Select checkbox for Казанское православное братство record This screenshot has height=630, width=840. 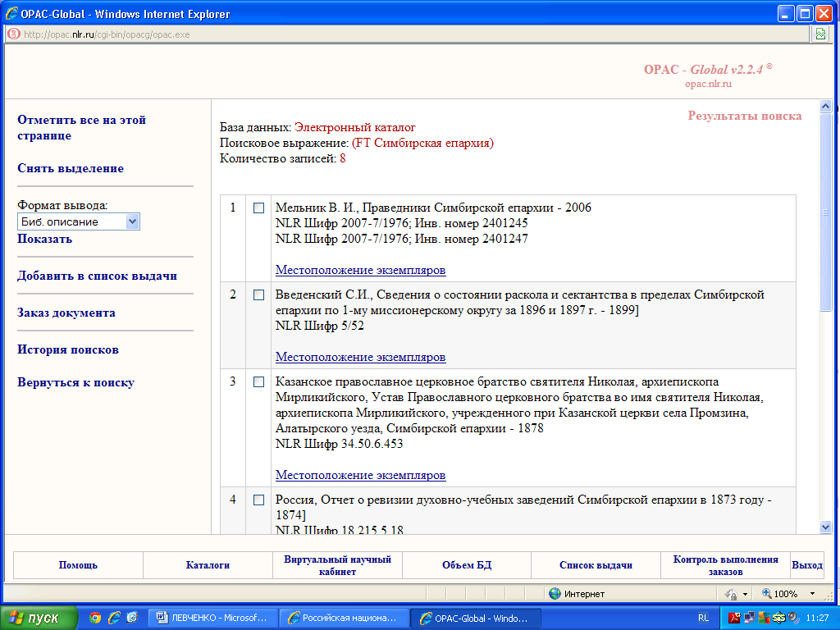(x=258, y=382)
